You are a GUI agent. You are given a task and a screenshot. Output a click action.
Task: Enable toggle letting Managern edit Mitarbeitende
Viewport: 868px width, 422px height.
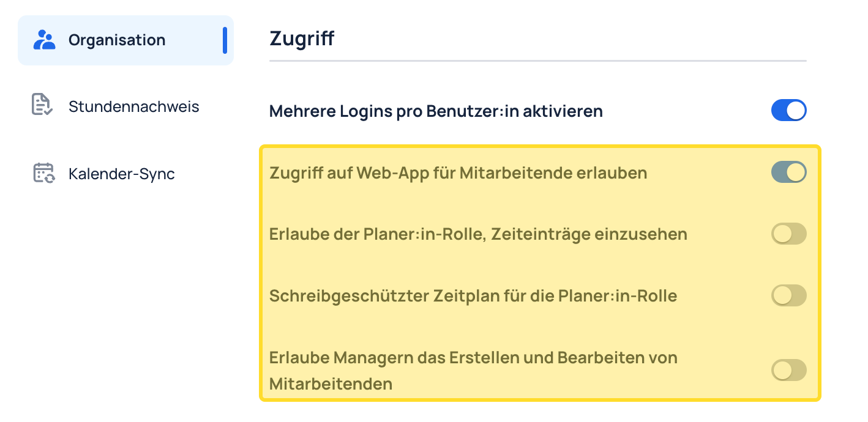pos(788,370)
